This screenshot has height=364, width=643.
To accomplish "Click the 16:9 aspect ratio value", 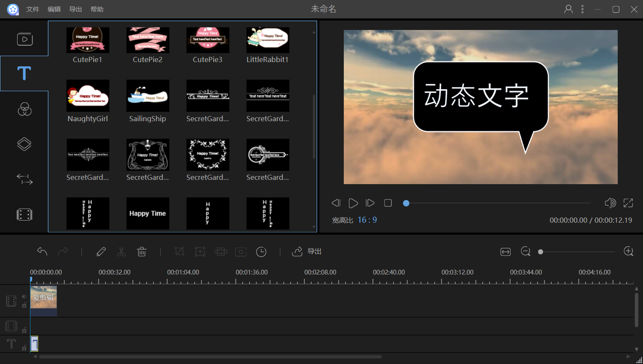I will click(x=367, y=220).
